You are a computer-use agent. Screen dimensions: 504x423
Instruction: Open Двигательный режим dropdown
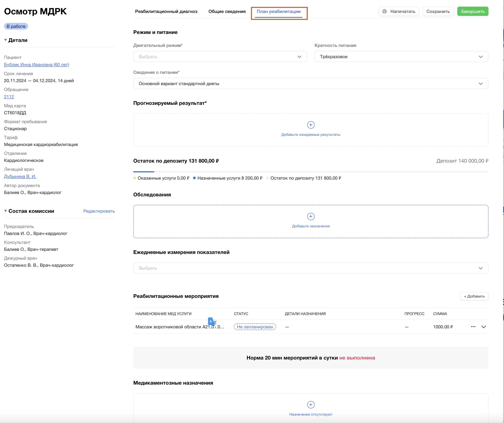click(x=220, y=57)
